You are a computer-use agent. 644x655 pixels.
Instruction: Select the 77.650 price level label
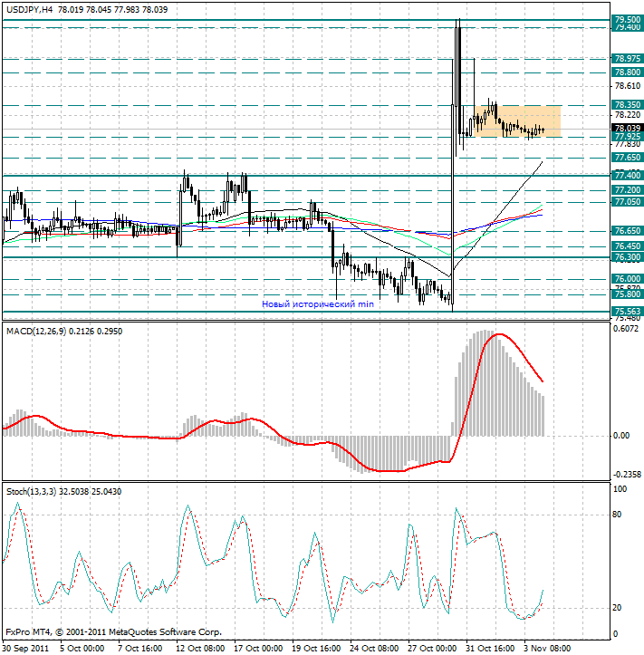628,158
